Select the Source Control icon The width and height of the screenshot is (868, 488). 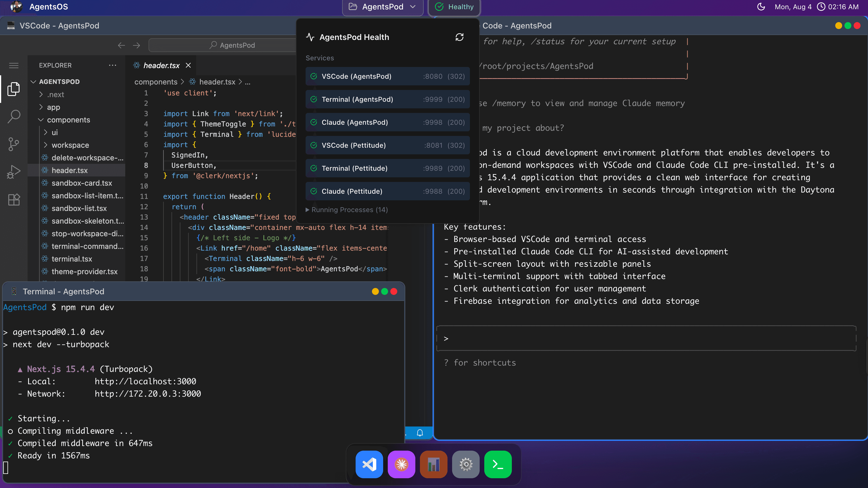(13, 144)
